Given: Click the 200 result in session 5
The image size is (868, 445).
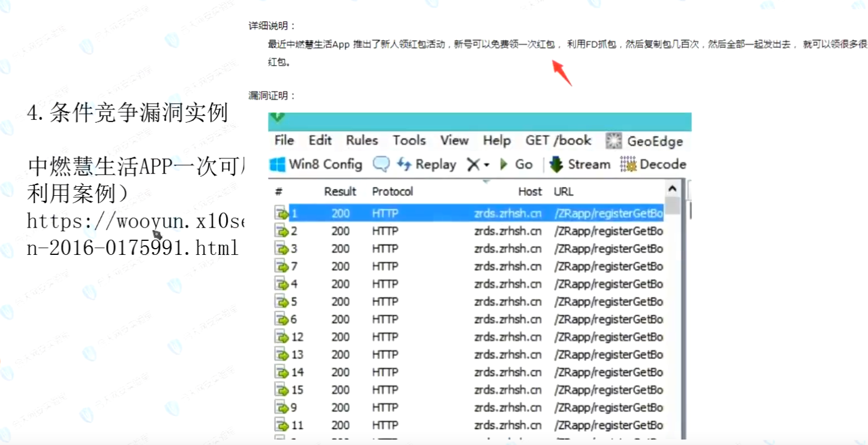Looking at the screenshot, I should click(341, 302).
